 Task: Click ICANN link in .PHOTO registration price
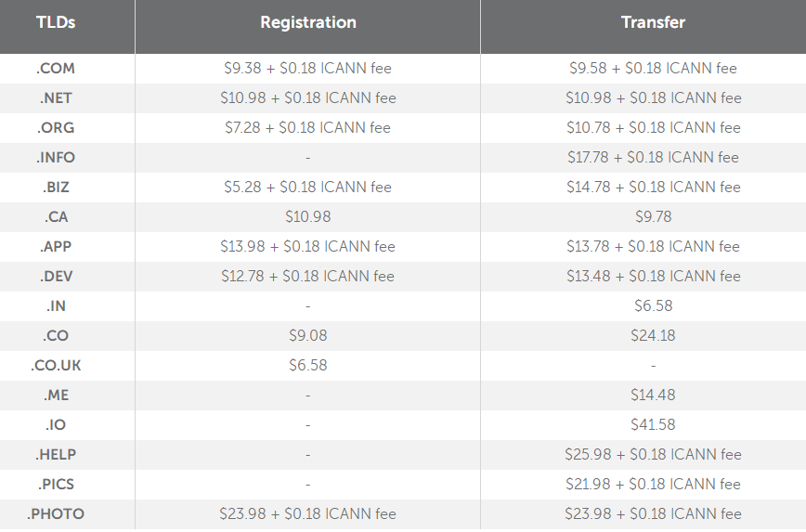(348, 513)
